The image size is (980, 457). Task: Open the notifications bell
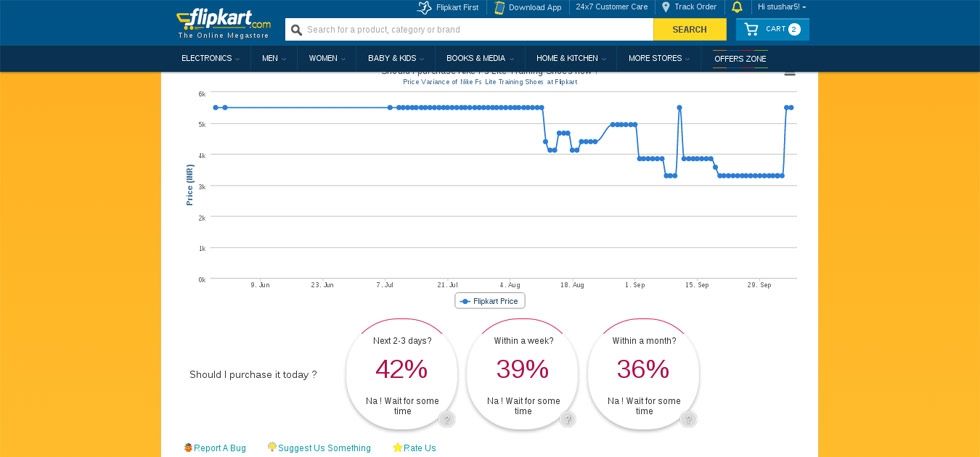pos(737,7)
